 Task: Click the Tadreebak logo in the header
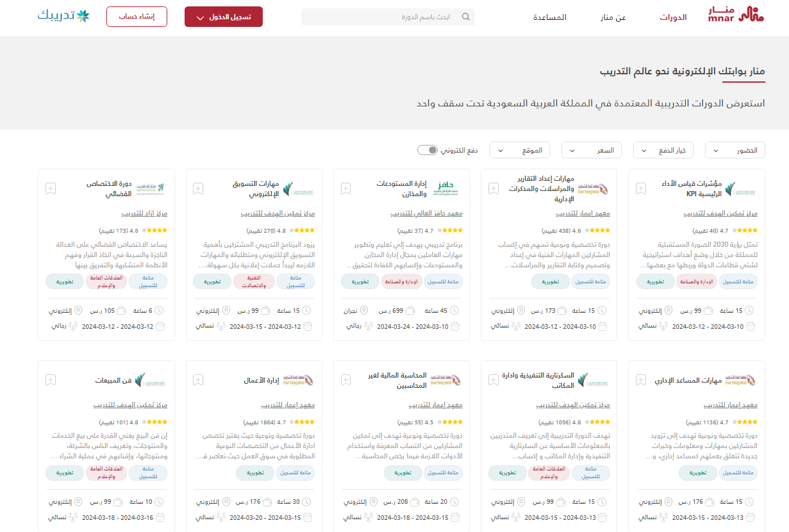pos(63,16)
